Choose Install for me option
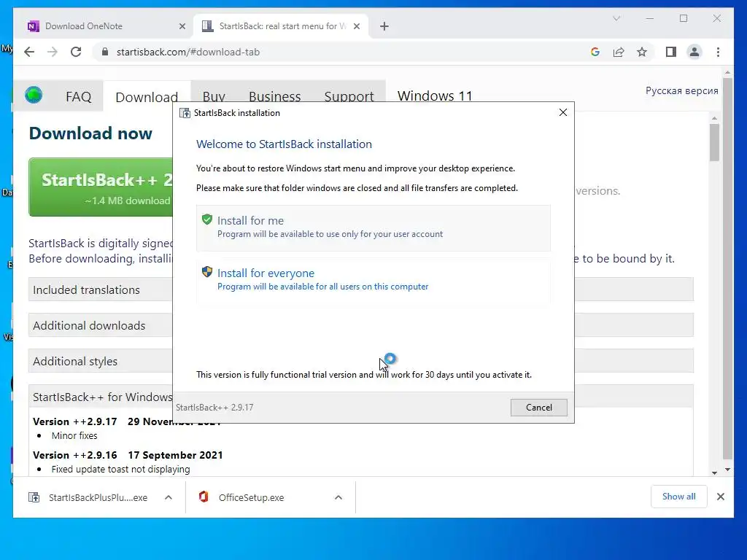Image resolution: width=747 pixels, height=560 pixels. (373, 227)
